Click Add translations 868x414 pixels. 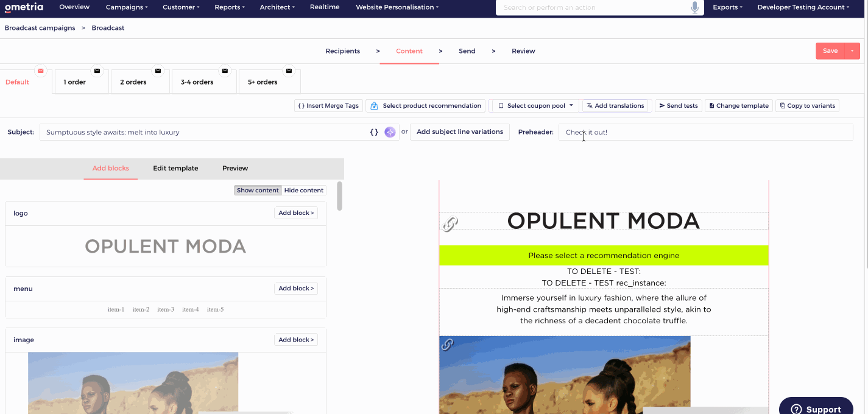[615, 106]
